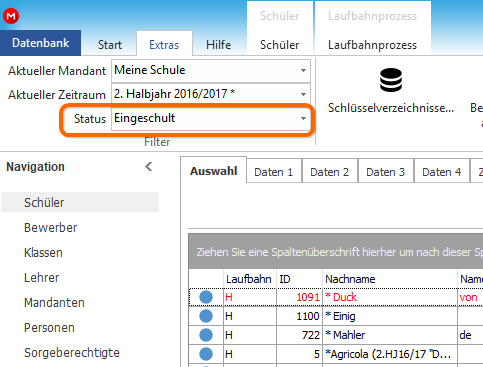The width and height of the screenshot is (483, 367).
Task: Open the Aktueller Mandant dropdown arrow
Action: point(303,71)
